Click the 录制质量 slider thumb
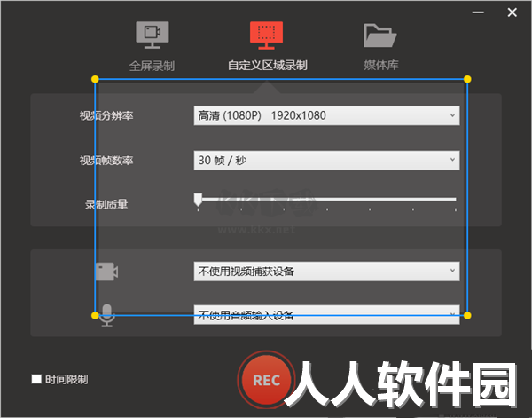 pyautogui.click(x=198, y=200)
